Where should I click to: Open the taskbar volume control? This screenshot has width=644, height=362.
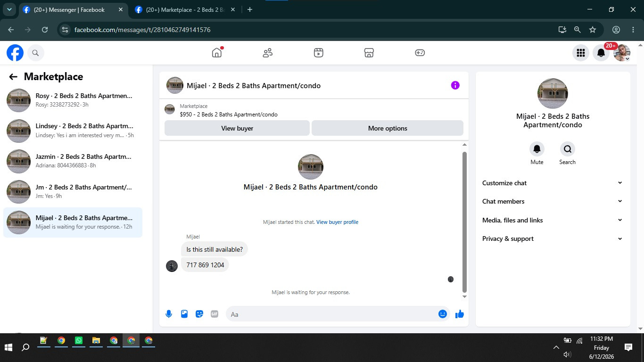pyautogui.click(x=567, y=354)
